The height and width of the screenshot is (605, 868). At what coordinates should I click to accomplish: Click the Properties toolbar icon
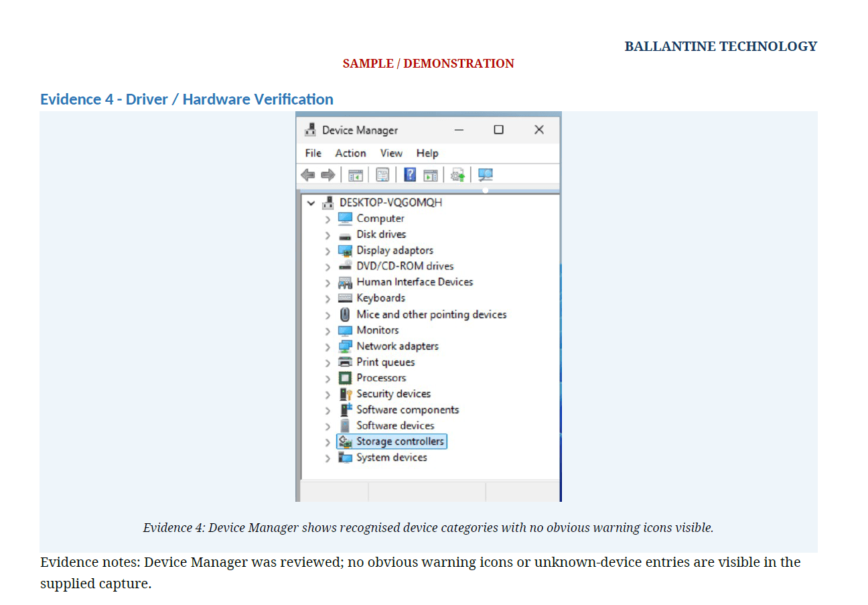[x=382, y=175]
